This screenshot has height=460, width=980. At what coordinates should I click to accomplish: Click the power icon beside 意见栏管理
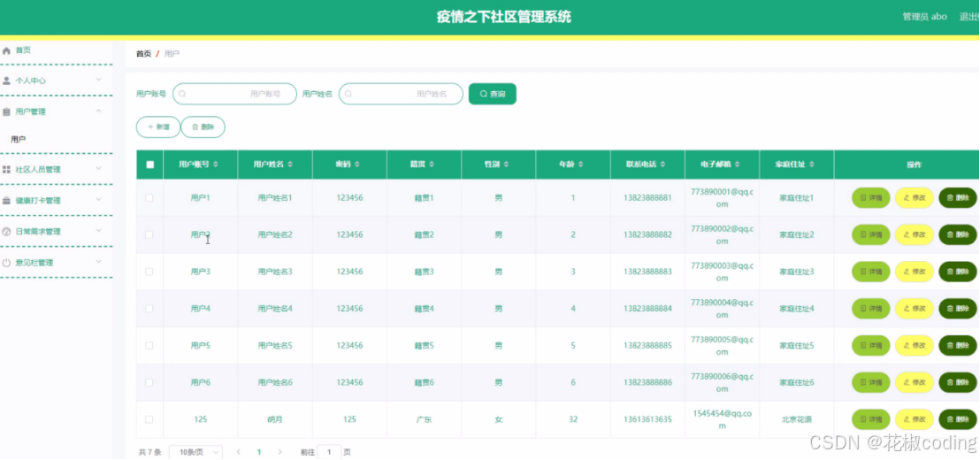coord(7,263)
